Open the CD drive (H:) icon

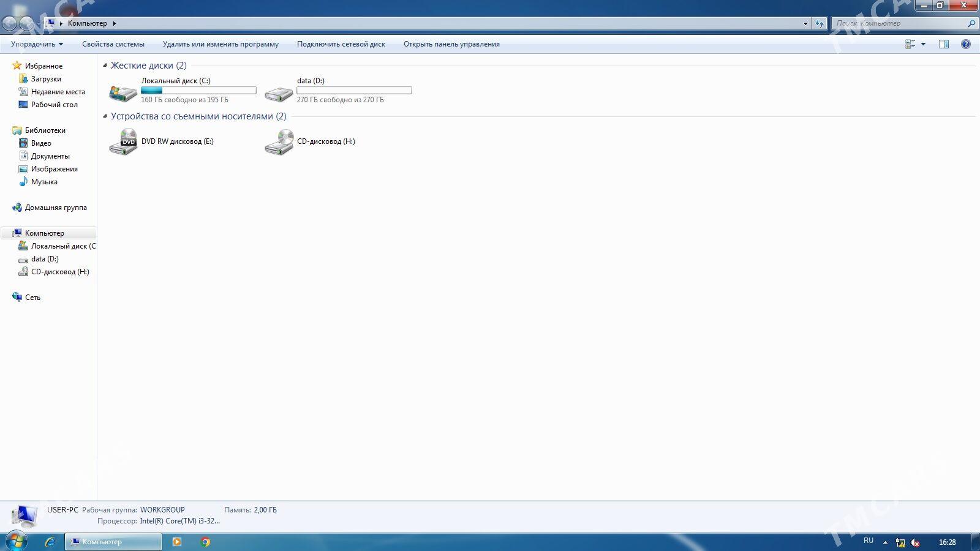(x=279, y=142)
